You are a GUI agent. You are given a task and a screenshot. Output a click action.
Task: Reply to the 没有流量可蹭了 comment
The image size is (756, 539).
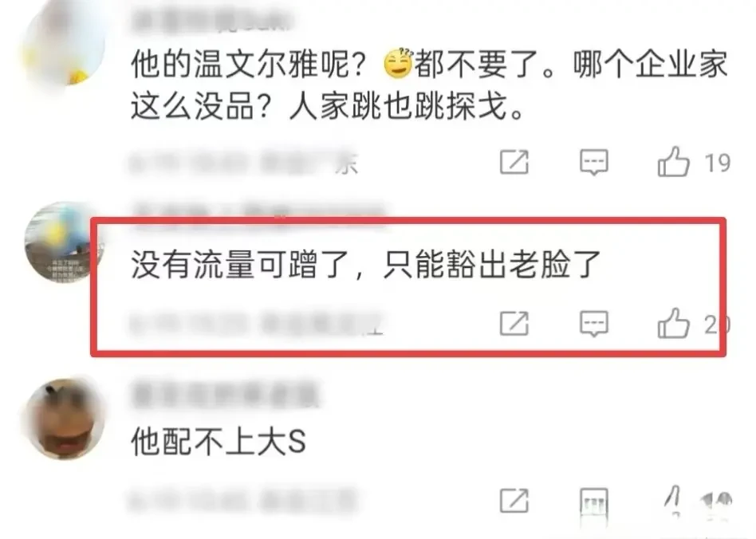pos(593,323)
